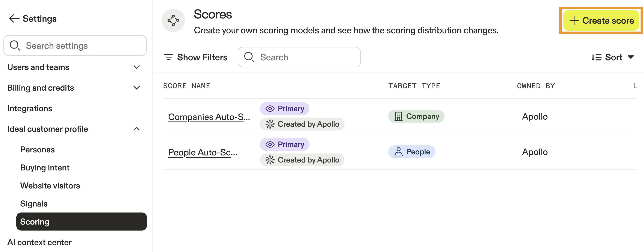Click the Scores page header icon

point(173,21)
